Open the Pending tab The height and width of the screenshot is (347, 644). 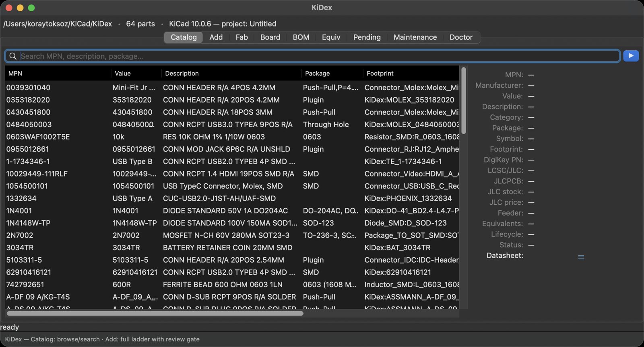(367, 37)
